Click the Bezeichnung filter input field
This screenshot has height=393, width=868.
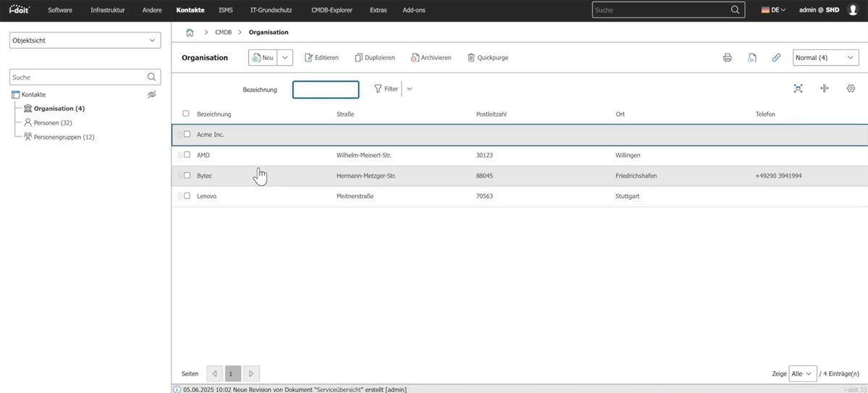(325, 90)
